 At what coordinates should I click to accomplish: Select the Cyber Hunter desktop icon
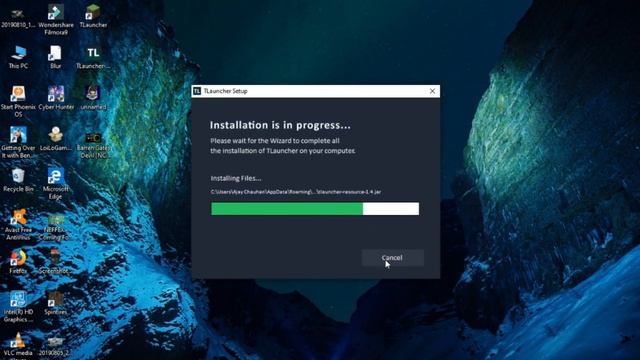pos(56,98)
